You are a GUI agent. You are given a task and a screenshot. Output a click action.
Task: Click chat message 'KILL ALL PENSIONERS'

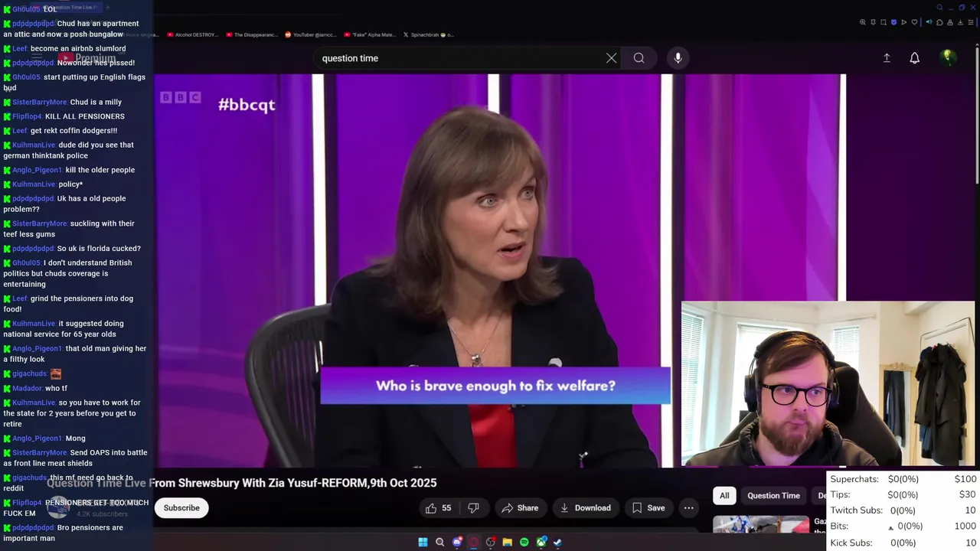[84, 116]
